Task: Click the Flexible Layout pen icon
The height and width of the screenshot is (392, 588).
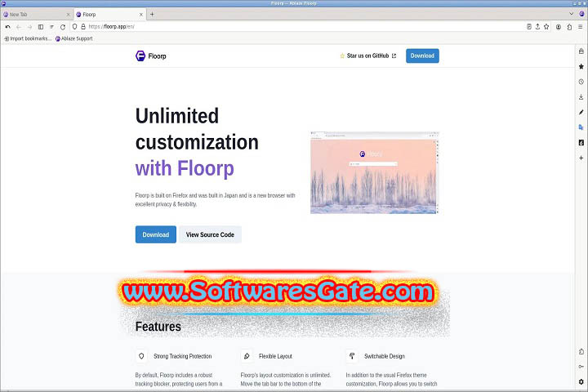Action: coord(247,356)
